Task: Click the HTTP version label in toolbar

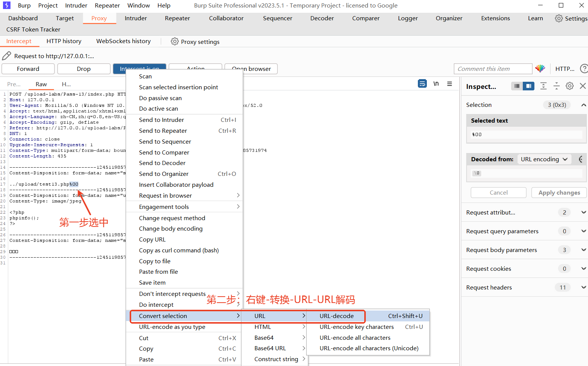Action: click(565, 69)
